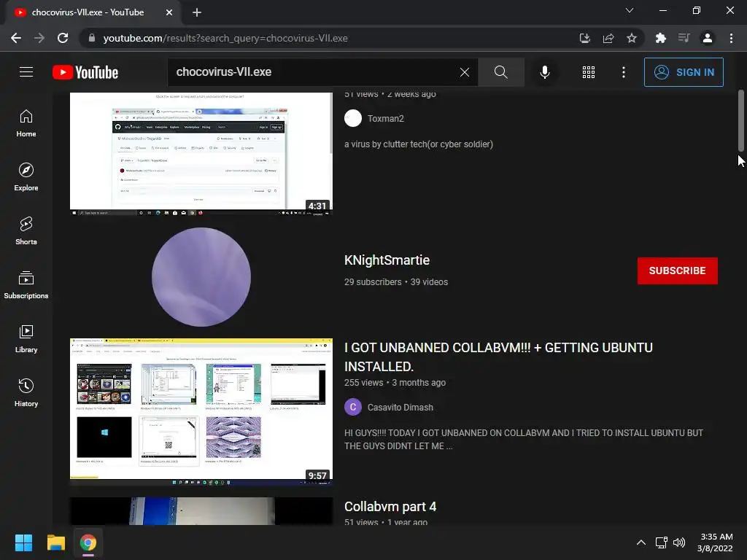Go forward in the browser
The height and width of the screenshot is (560, 747).
(x=39, y=38)
